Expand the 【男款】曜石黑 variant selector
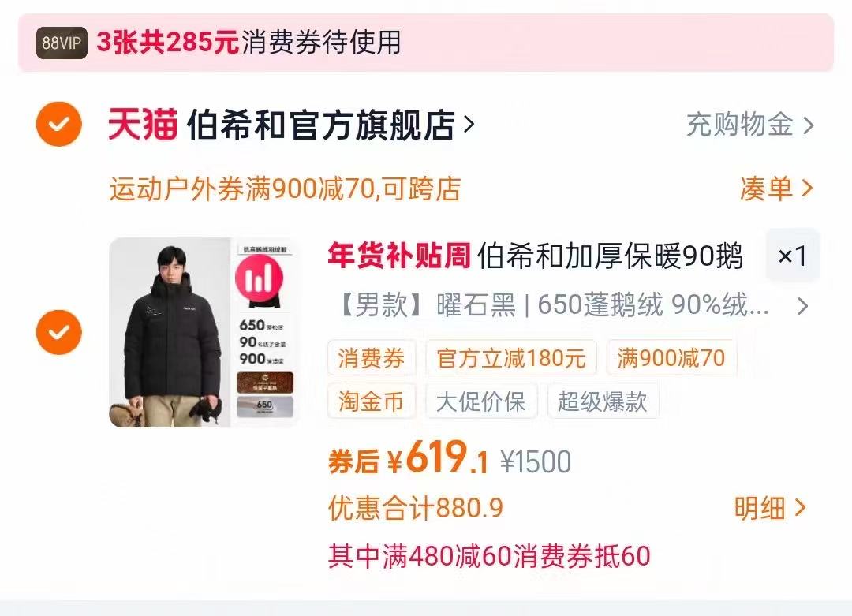The width and height of the screenshot is (852, 616). click(570, 305)
